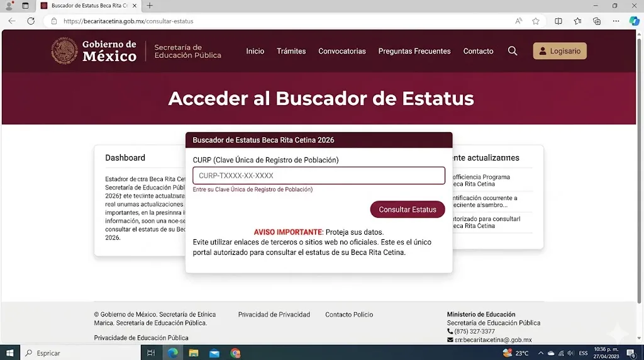Click the weather 23°C widget
644x360 pixels.
click(x=516, y=352)
